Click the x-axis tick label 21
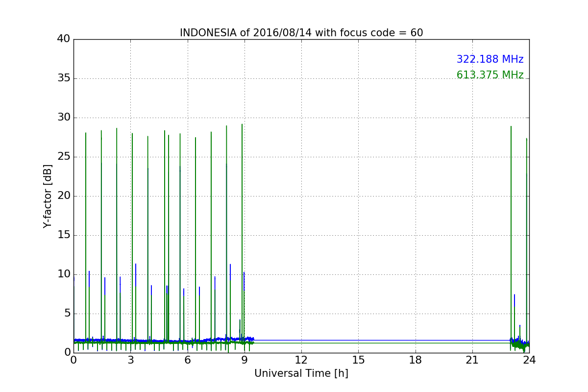 click(x=472, y=360)
